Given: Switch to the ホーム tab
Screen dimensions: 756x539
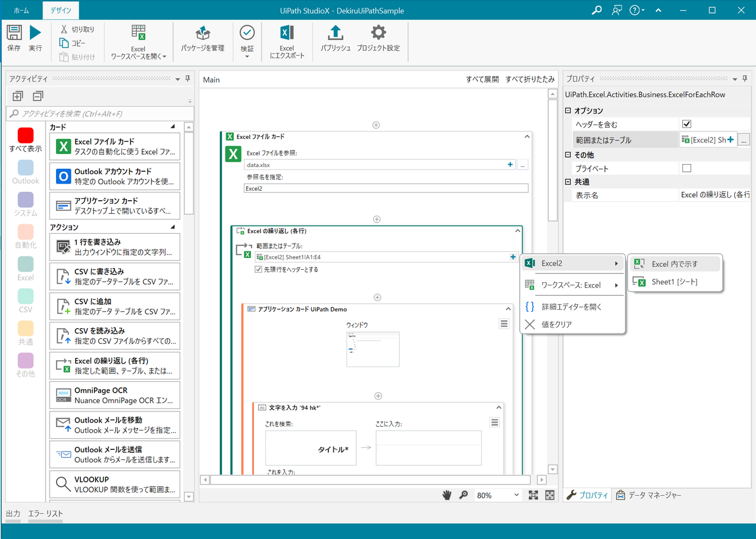Looking at the screenshot, I should point(21,11).
